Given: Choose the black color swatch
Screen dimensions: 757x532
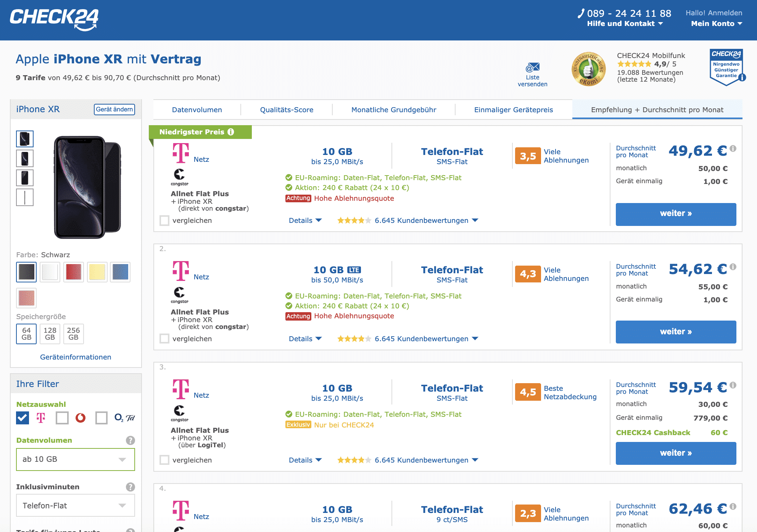Looking at the screenshot, I should 26,272.
